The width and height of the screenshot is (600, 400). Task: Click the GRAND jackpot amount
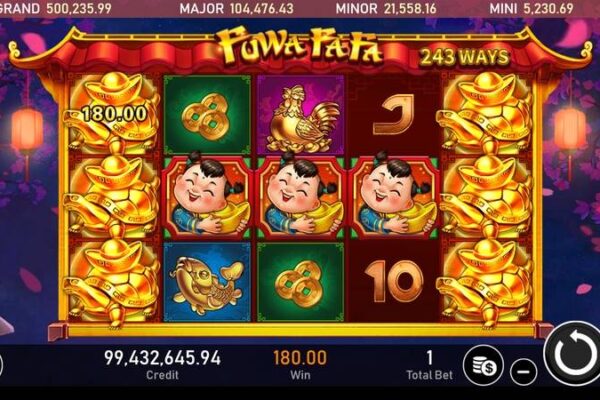pos(79,8)
